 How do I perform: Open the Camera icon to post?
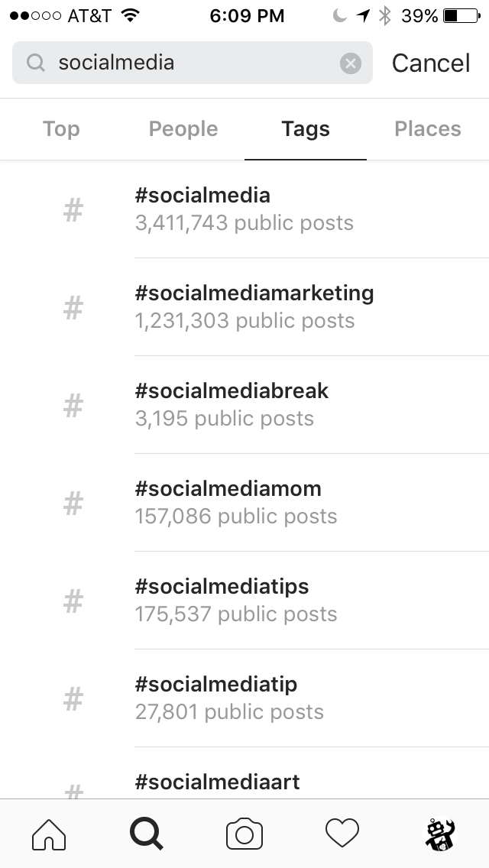[x=244, y=834]
